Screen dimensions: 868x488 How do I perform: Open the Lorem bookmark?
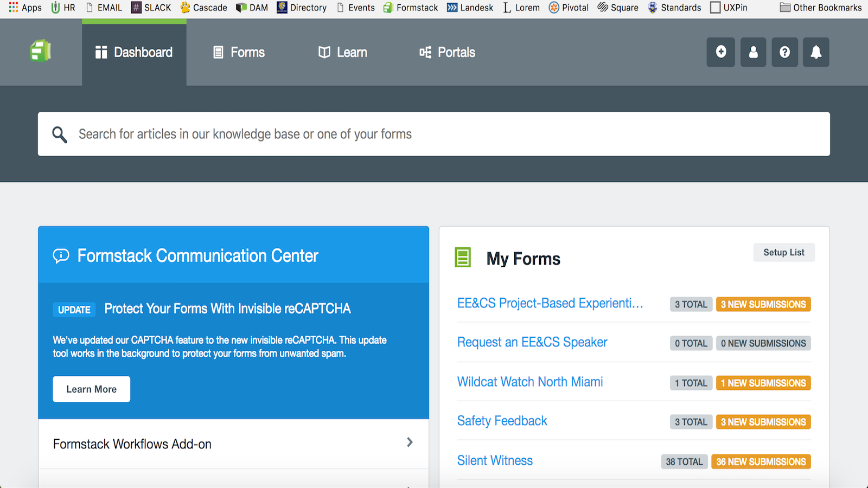pyautogui.click(x=521, y=8)
